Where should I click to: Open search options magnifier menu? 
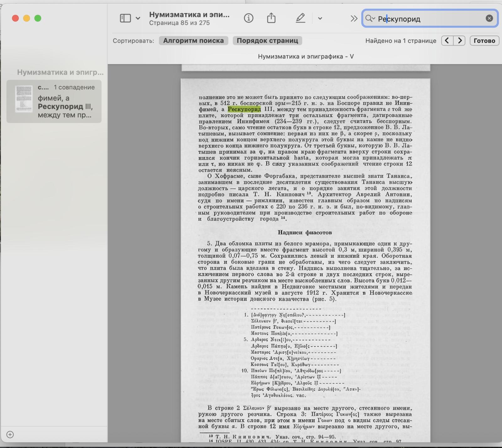(370, 19)
